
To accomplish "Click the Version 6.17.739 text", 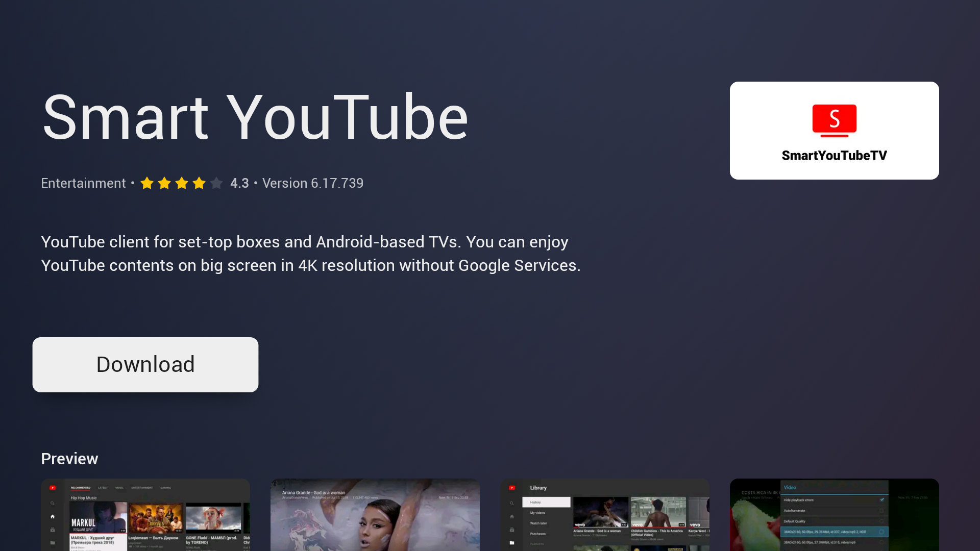I will tap(312, 183).
